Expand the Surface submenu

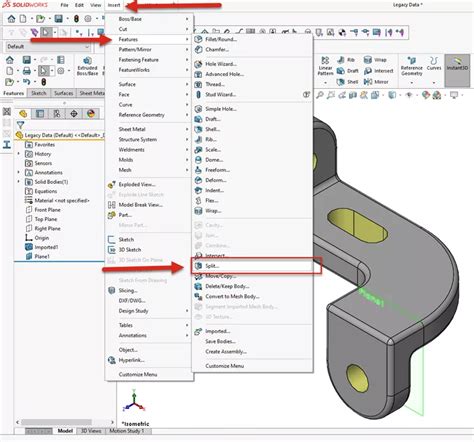(149, 84)
